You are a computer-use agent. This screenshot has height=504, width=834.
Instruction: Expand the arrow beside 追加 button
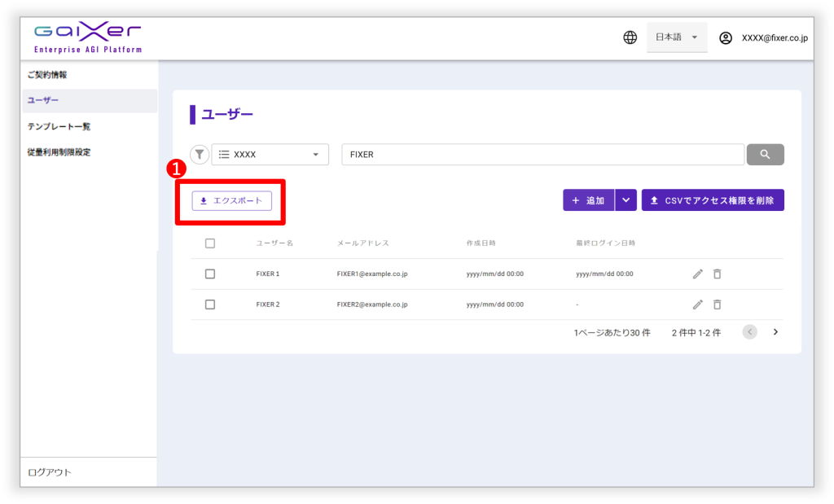point(625,200)
